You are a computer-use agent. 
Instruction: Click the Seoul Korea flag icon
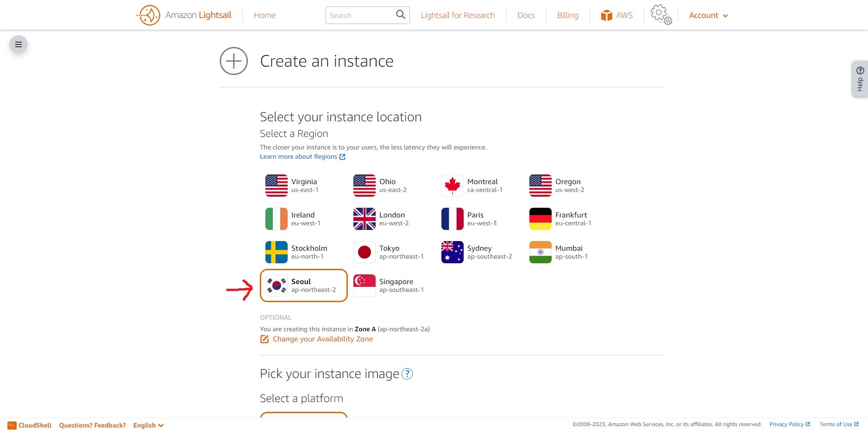coord(277,285)
